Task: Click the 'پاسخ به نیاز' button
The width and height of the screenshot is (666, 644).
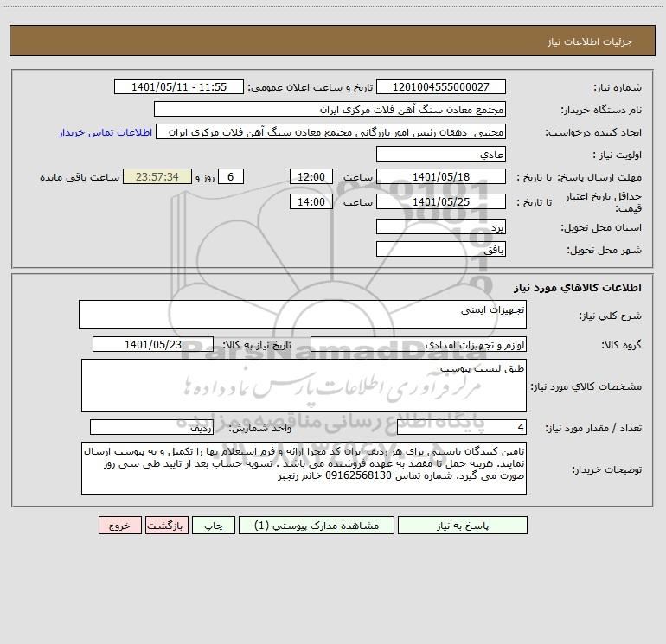Action: [463, 526]
